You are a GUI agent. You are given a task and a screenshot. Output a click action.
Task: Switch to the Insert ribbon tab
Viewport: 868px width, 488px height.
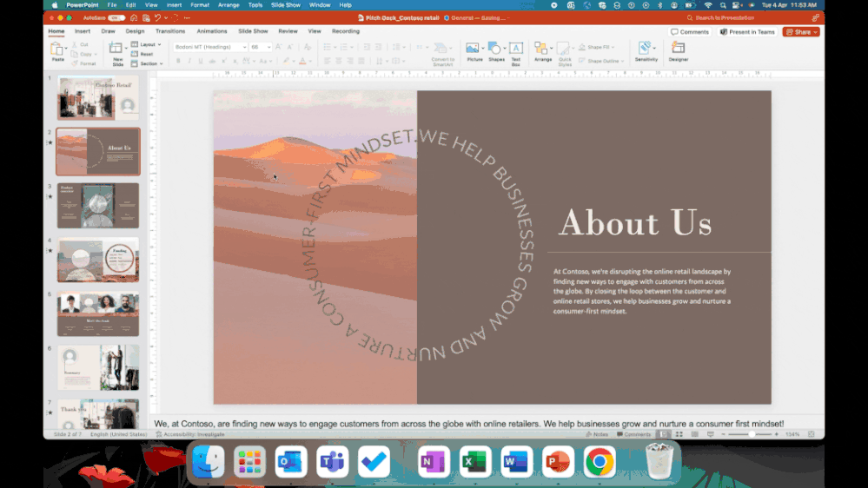(x=83, y=31)
